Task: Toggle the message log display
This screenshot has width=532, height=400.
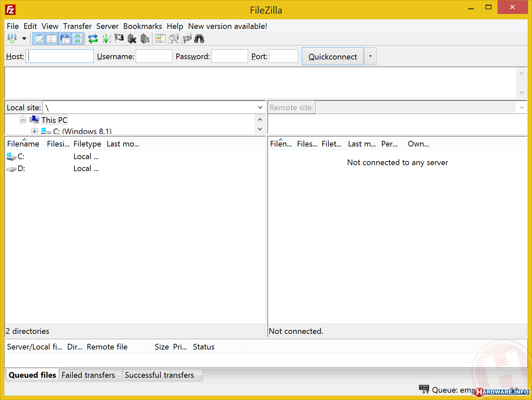Action: [x=39, y=39]
